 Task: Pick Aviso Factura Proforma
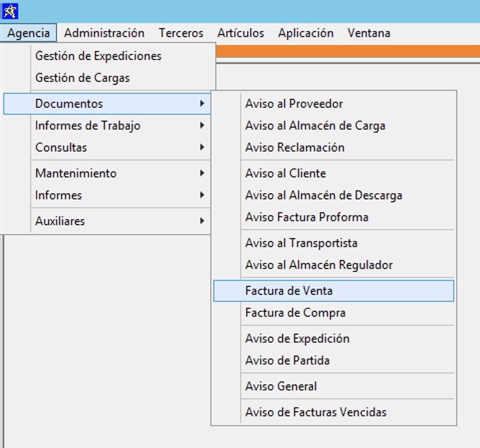[x=307, y=217]
